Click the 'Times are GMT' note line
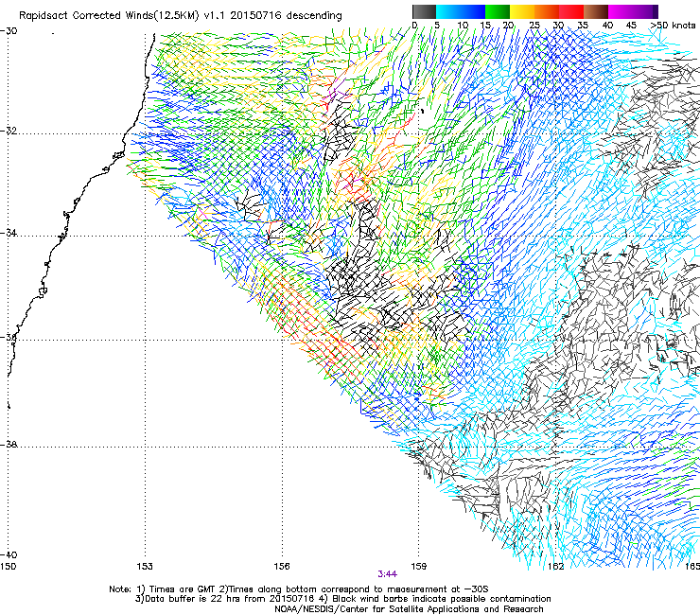Screen dimensions: 700x615 pyautogui.click(x=299, y=589)
